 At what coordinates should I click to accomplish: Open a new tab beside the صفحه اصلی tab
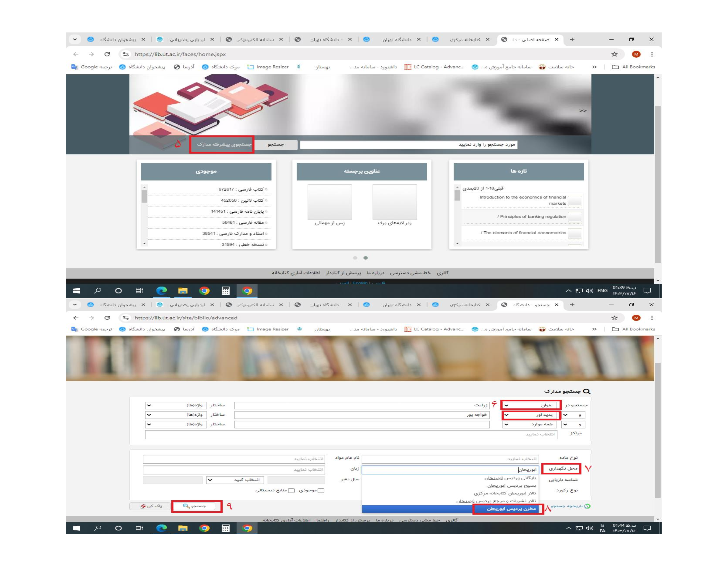coord(572,39)
